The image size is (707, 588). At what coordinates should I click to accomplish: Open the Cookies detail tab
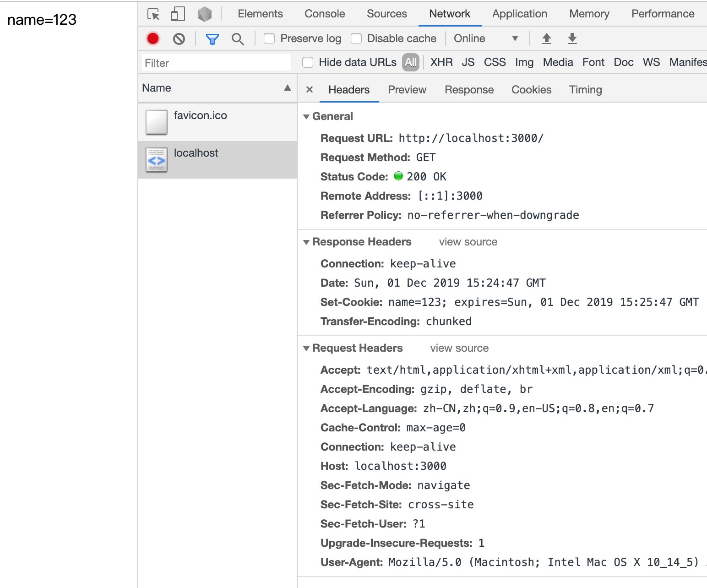pyautogui.click(x=532, y=90)
